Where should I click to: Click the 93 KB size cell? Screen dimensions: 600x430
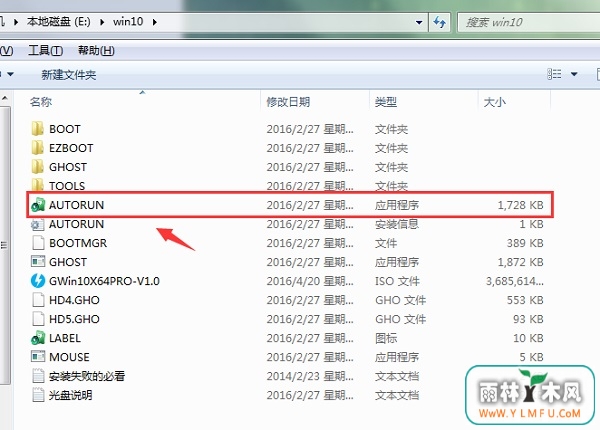point(528,319)
